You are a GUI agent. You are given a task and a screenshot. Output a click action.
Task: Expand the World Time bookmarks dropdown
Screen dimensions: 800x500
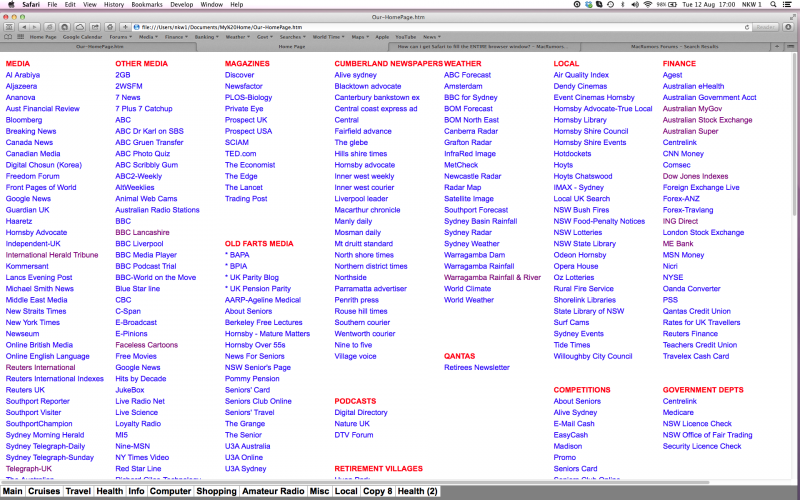(x=329, y=37)
